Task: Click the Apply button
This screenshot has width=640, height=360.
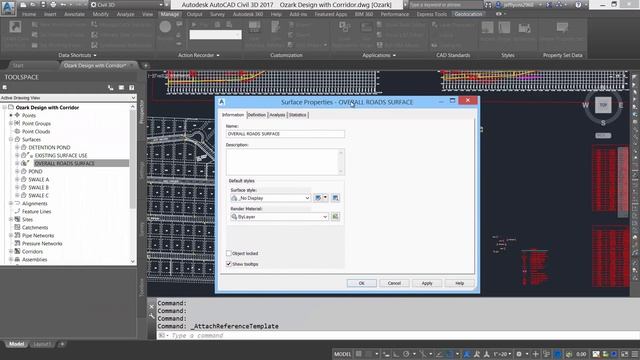Action: [427, 283]
